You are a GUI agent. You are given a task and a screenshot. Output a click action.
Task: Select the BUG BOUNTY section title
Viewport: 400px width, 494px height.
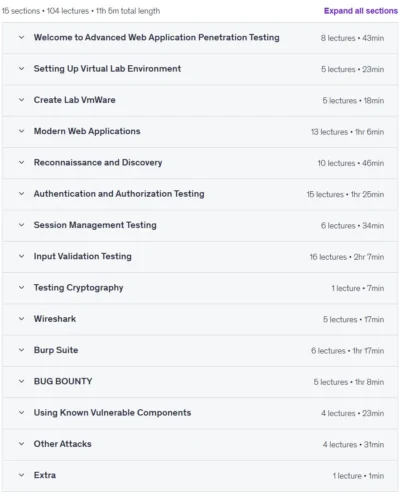[63, 381]
